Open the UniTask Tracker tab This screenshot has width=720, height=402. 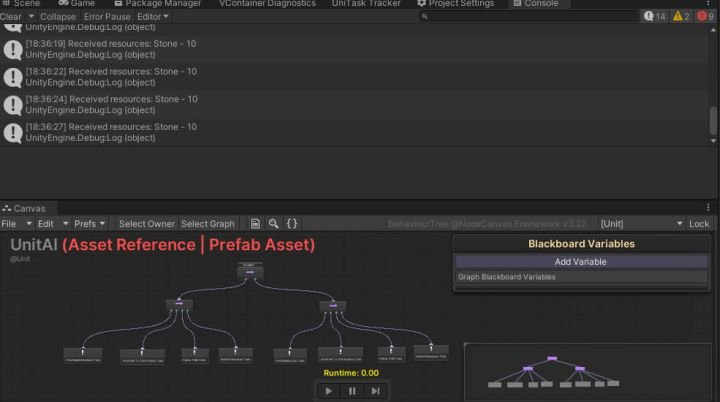pos(366,4)
